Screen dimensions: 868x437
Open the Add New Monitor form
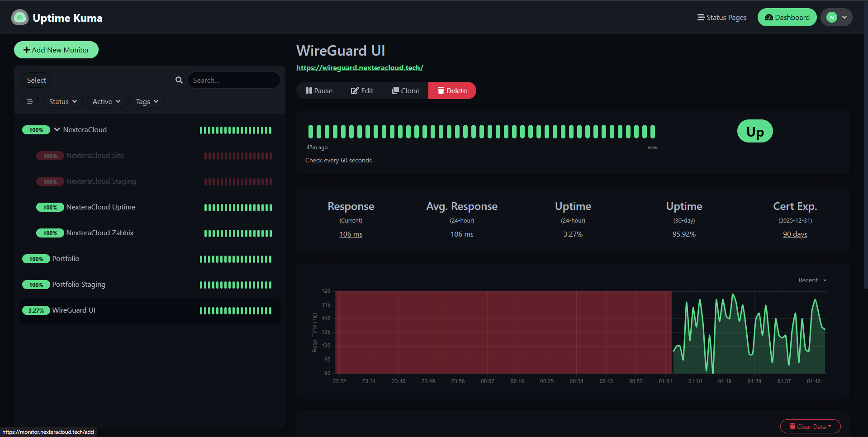tap(56, 50)
